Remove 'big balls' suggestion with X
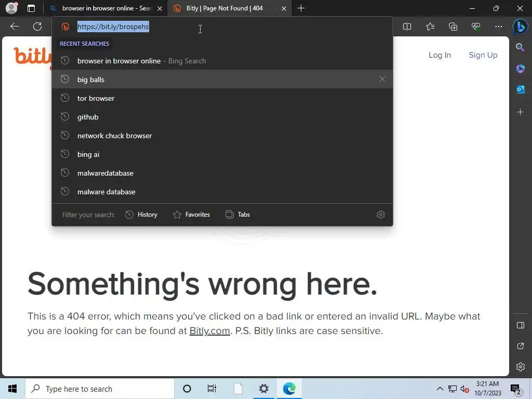This screenshot has height=399, width=532. (x=382, y=79)
